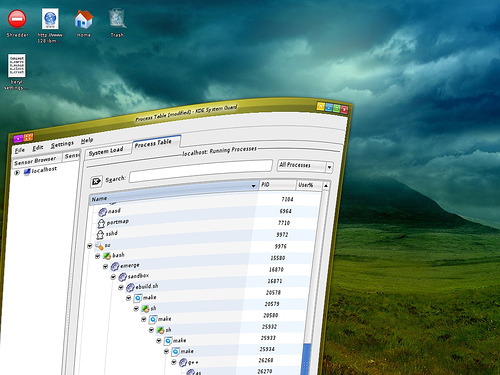This screenshot has width=500, height=375.
Task: Click the localhost computer icon in Sensor Browser
Action: coord(27,172)
